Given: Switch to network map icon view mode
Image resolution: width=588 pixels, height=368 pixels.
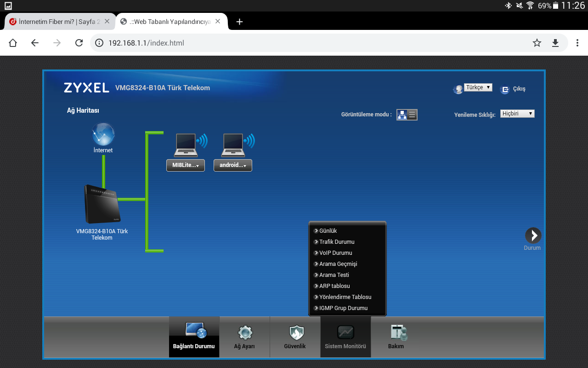Looking at the screenshot, I should point(402,115).
